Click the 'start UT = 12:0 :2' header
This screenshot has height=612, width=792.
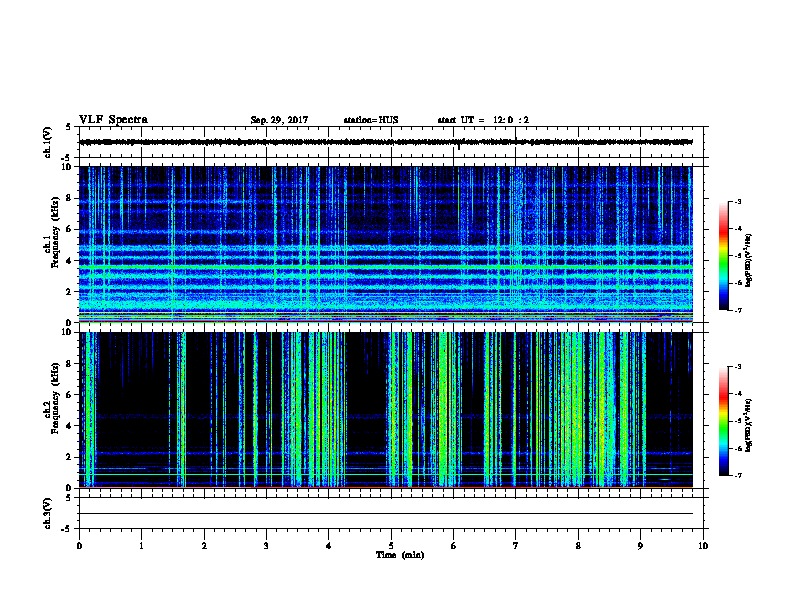tap(483, 120)
